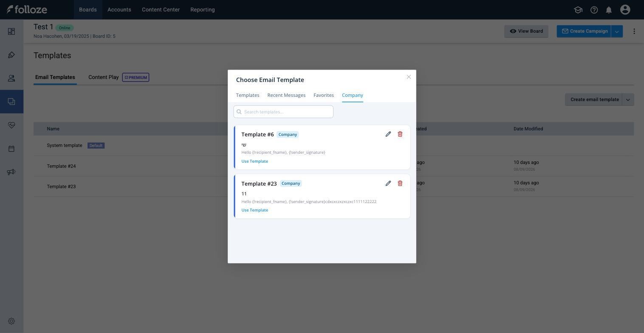Open the templates icon in sidebar
The width and height of the screenshot is (644, 333).
[x=11, y=102]
